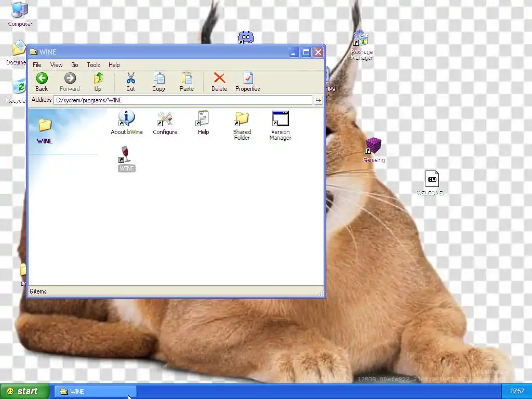Screen dimensions: 532x399
Task: Select the Package Manager desktop icon
Action: pos(362,45)
